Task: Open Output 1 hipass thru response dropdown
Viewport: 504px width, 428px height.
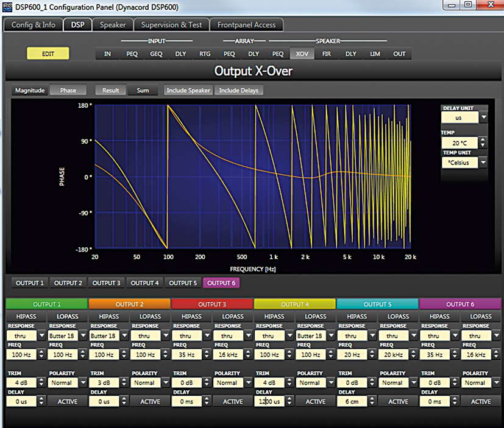Action: tap(42, 336)
